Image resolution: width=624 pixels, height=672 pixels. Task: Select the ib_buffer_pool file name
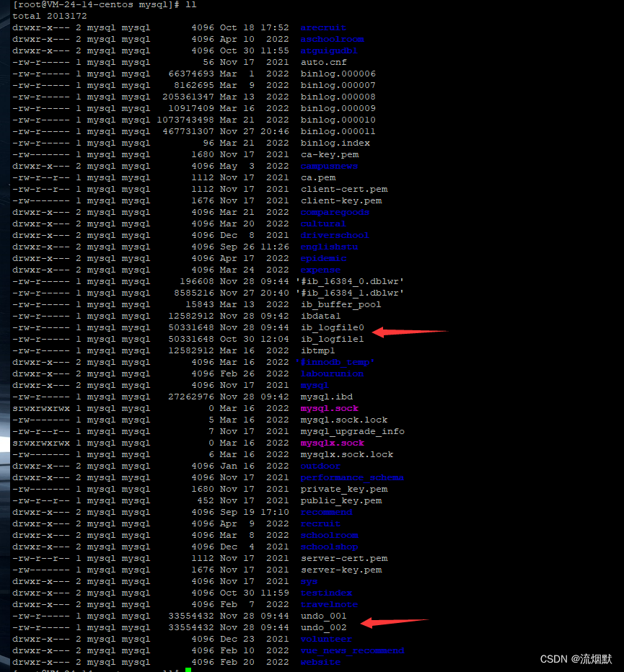pos(340,305)
